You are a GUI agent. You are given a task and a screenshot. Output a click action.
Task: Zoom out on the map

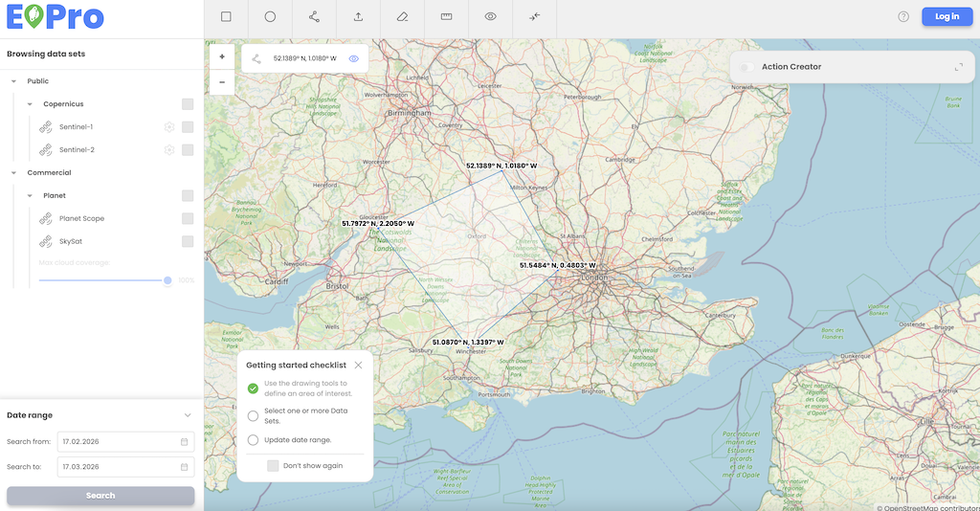(x=222, y=82)
